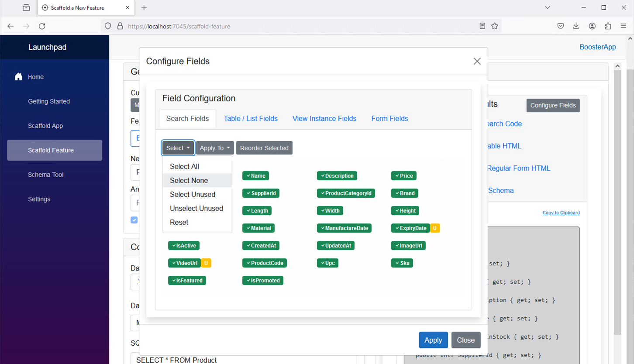
Task: Switch to View Instance Fields tab
Action: pos(324,119)
